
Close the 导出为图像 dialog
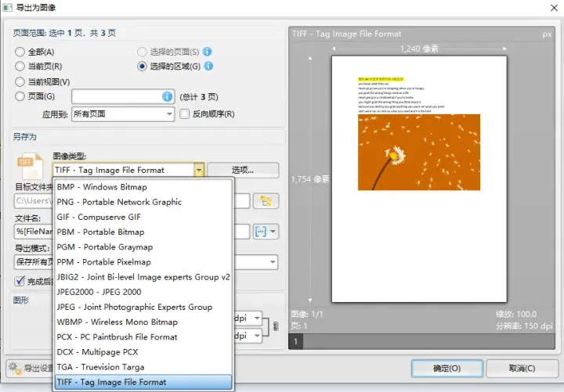pyautogui.click(x=554, y=8)
